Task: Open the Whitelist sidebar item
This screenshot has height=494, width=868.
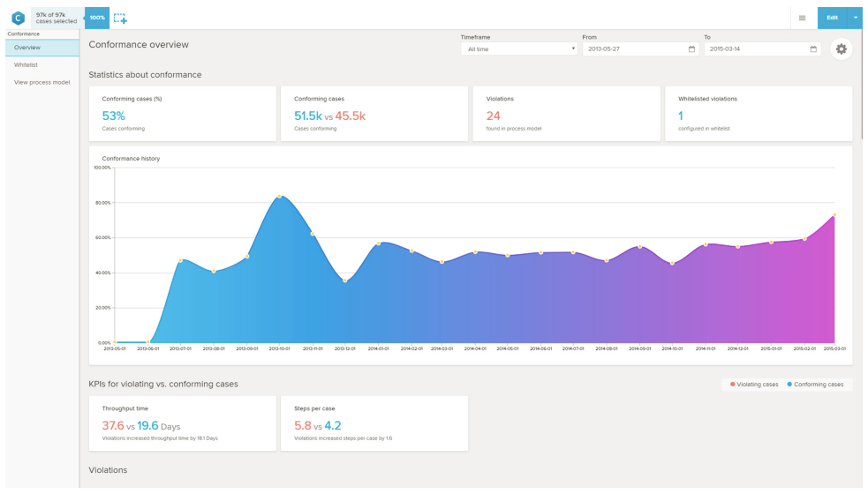Action: coord(26,64)
